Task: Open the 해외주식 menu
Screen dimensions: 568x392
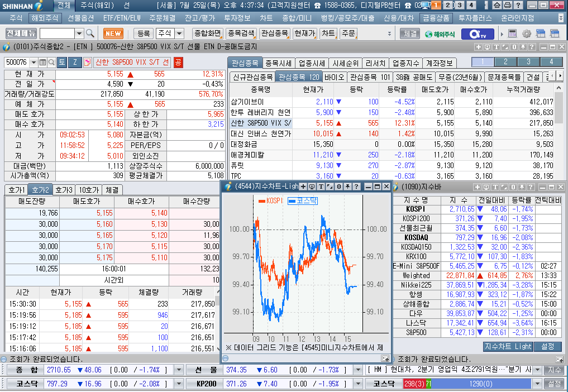Action: [45, 18]
